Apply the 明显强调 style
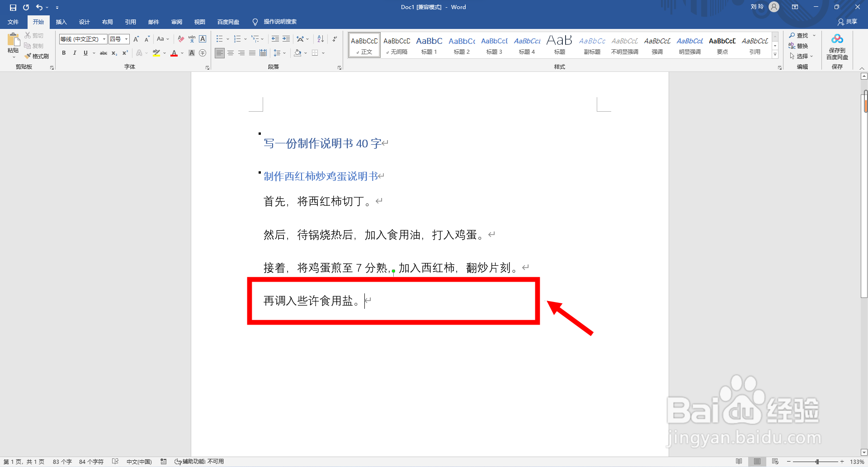The height and width of the screenshot is (467, 868). (x=689, y=45)
